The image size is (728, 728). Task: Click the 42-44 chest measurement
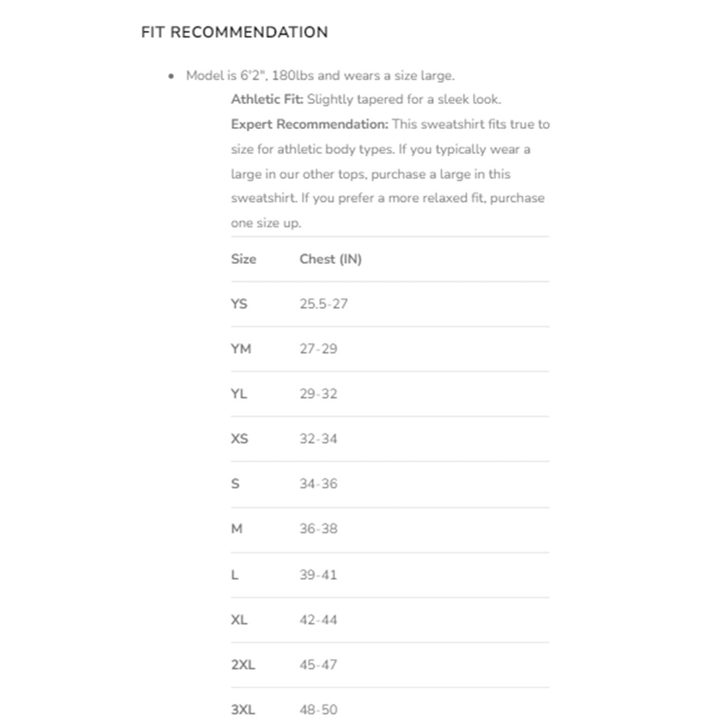tap(318, 620)
